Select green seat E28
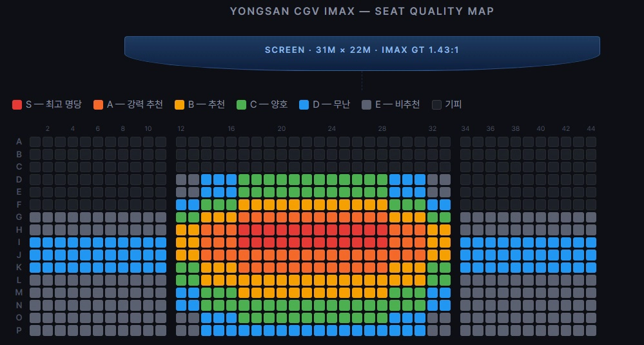The height and width of the screenshot is (345, 644). pos(382,192)
